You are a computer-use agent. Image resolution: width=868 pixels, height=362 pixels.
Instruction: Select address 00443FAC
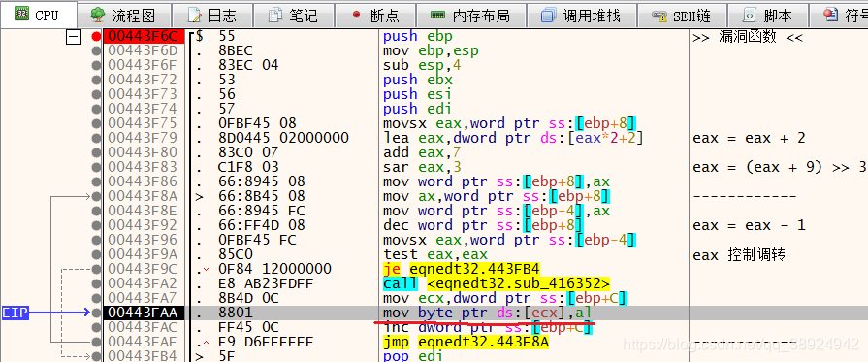click(x=144, y=327)
